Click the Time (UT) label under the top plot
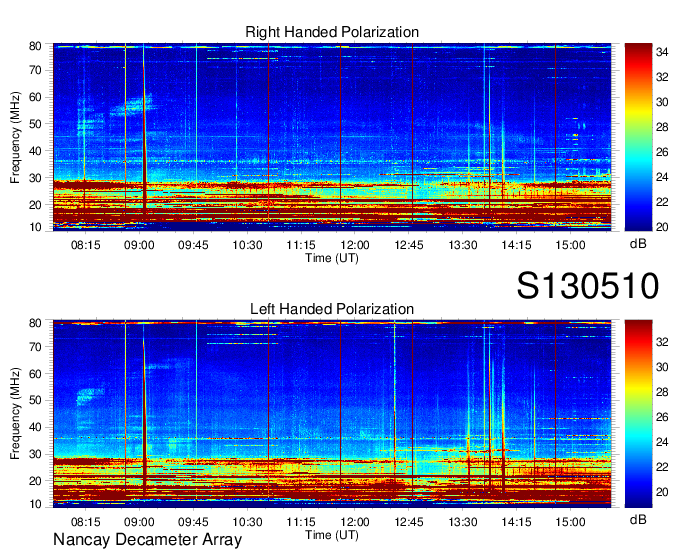680x552 pixels. click(332, 258)
